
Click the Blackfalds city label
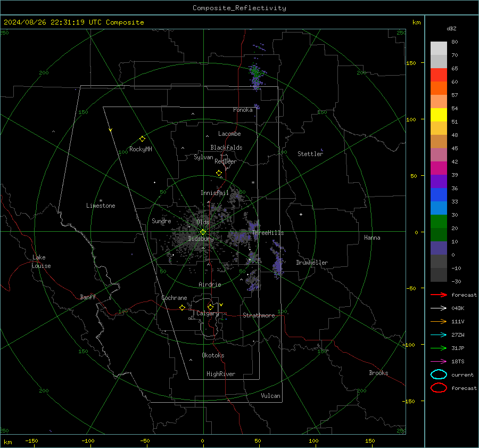pyautogui.click(x=226, y=148)
